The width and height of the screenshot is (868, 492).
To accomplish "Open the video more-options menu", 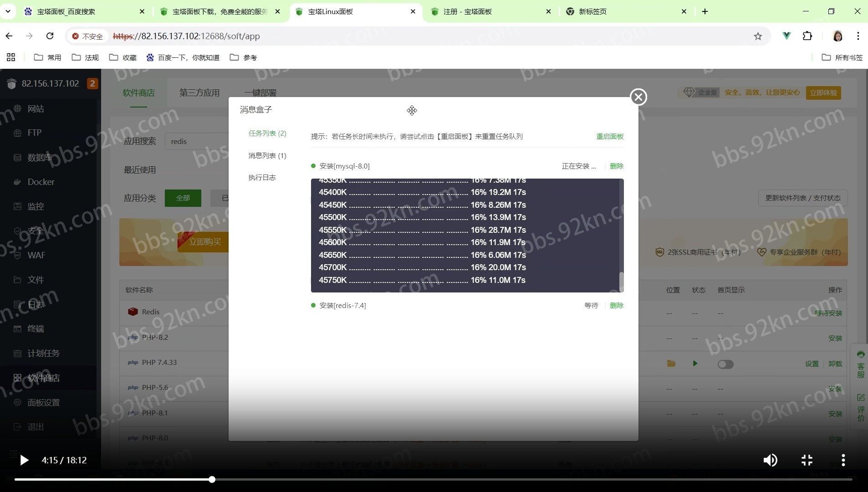I will click(x=843, y=460).
